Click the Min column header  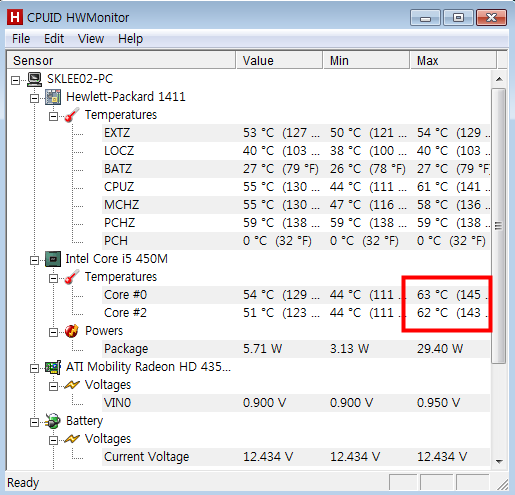[x=366, y=60]
